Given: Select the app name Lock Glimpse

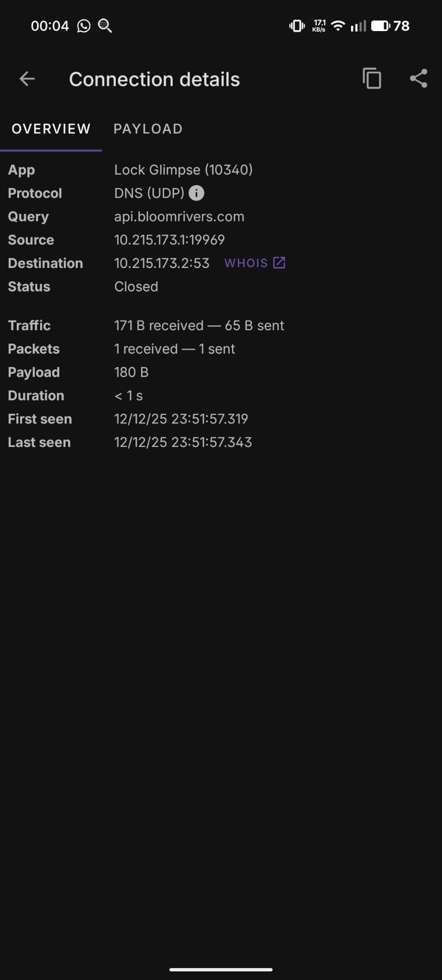Looking at the screenshot, I should 184,169.
